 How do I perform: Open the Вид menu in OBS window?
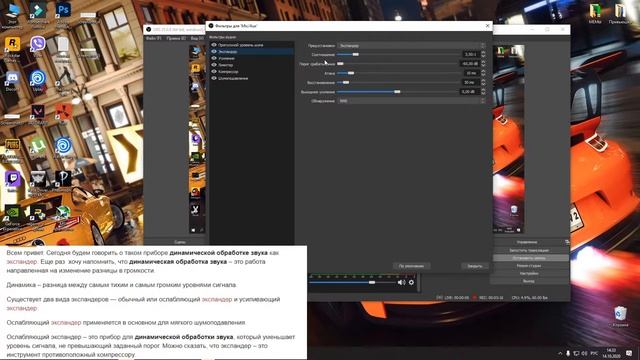(197, 38)
